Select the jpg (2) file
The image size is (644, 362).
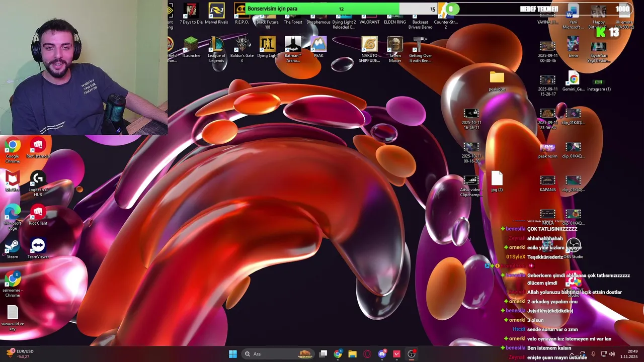point(497,182)
